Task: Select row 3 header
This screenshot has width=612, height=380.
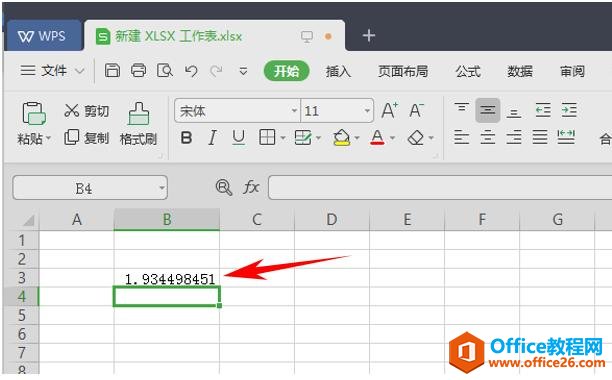Action: pyautogui.click(x=22, y=278)
